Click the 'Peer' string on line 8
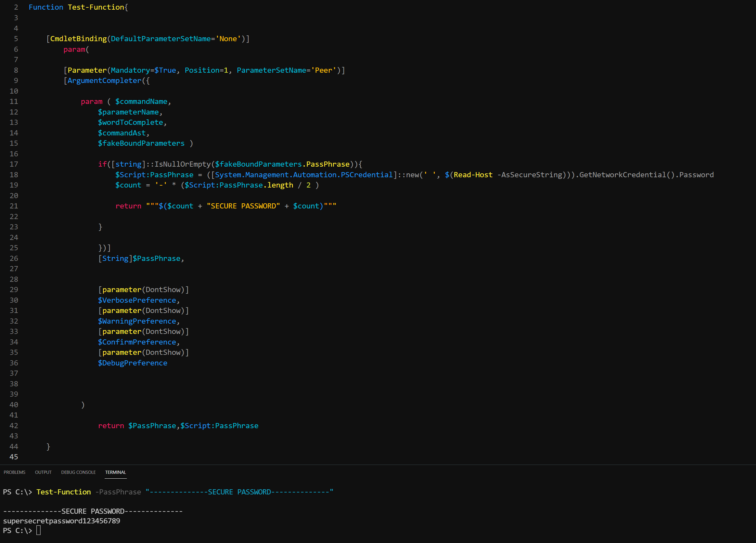The image size is (756, 543). pos(323,70)
